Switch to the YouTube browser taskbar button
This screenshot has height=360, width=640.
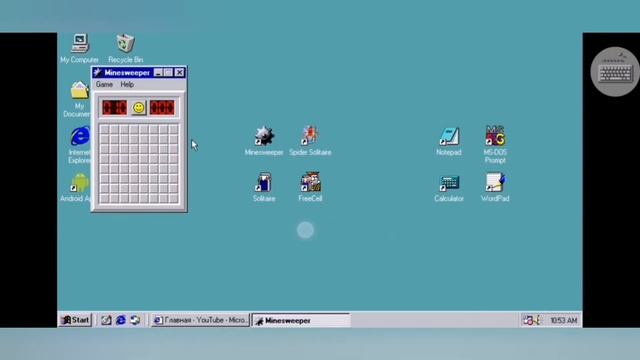pyautogui.click(x=200, y=320)
